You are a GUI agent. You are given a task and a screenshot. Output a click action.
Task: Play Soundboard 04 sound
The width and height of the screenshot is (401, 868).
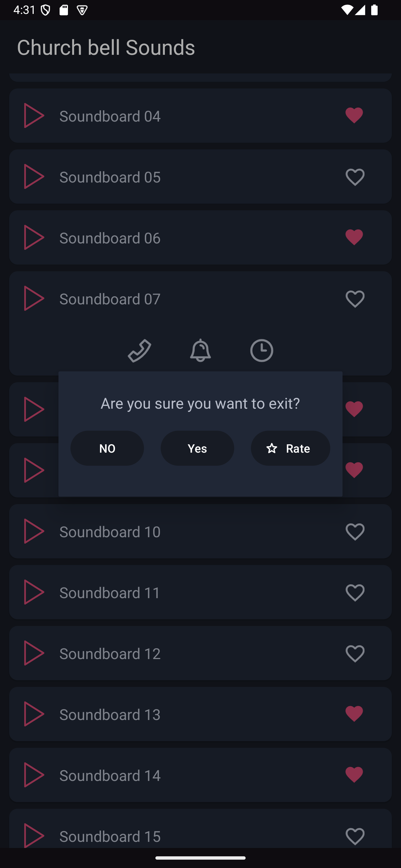[34, 115]
